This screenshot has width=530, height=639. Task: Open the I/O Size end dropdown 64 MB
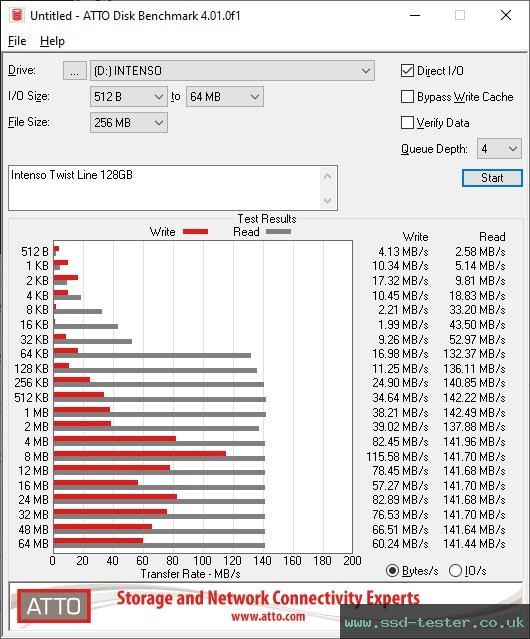click(224, 97)
